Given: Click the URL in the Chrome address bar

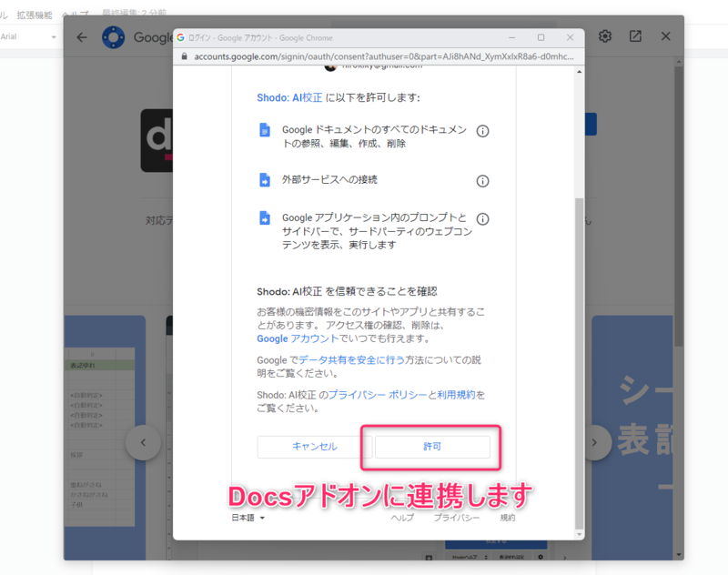Looking at the screenshot, I should coord(383,56).
